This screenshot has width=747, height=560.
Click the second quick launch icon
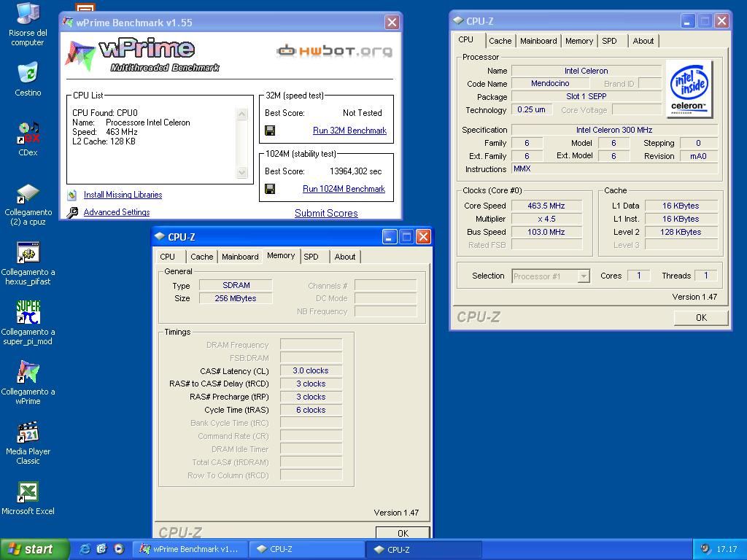tap(102, 549)
